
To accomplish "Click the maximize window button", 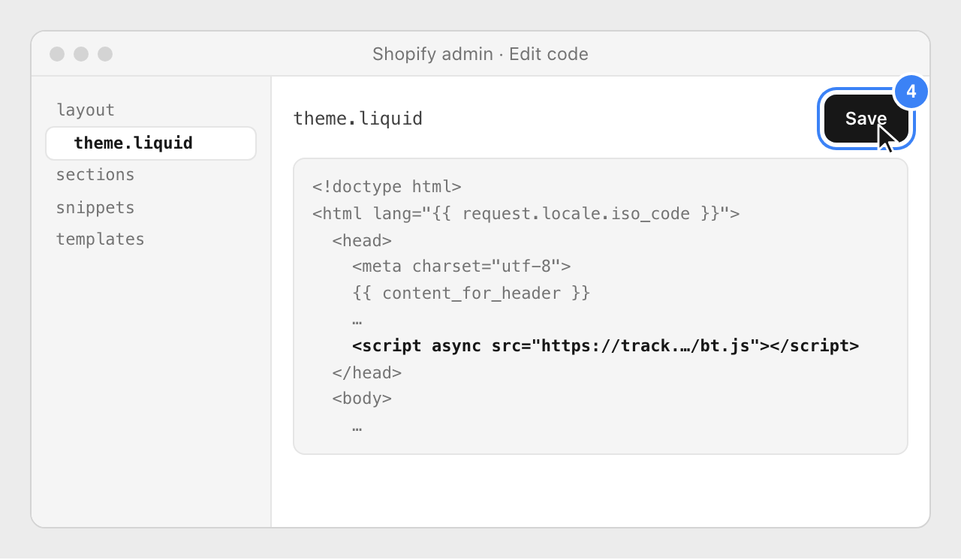I will (x=105, y=54).
